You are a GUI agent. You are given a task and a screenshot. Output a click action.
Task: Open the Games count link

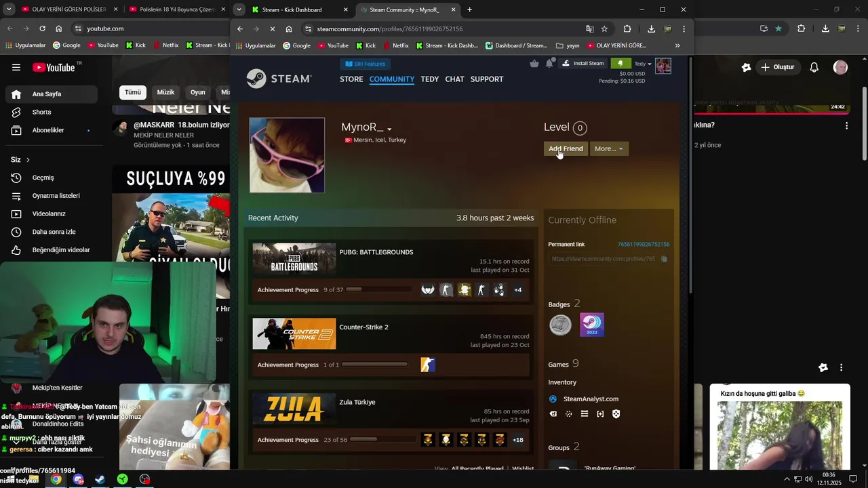click(x=564, y=364)
